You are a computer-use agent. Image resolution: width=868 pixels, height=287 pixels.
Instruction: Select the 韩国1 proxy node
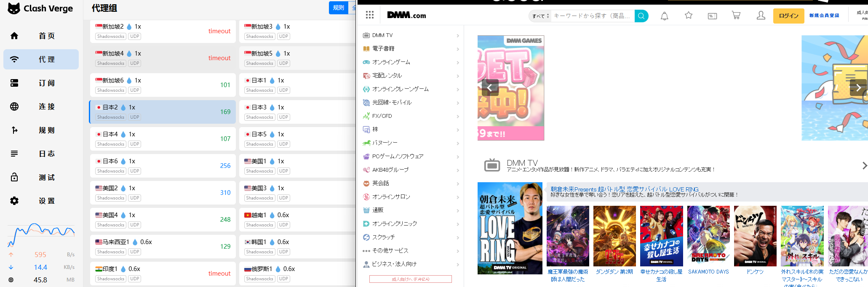pos(298,247)
